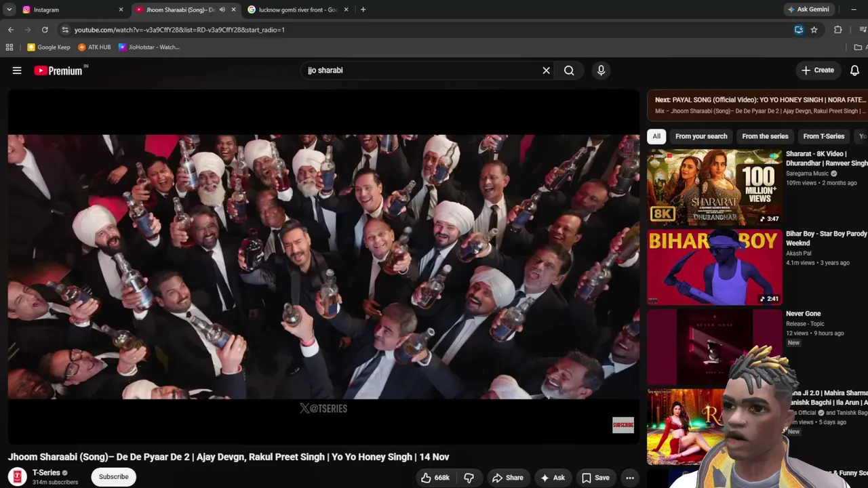Open the Google Keep bookmark
This screenshot has width=868, height=488.
[49, 47]
